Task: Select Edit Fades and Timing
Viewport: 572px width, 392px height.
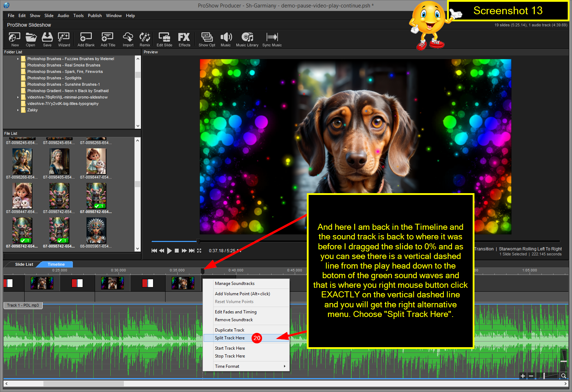Action: click(x=246, y=312)
